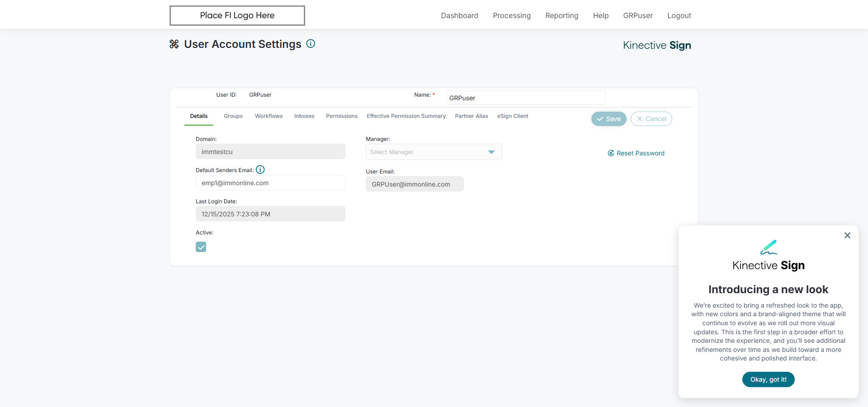868x407 pixels.
Task: Click the Cancel button
Action: [651, 119]
